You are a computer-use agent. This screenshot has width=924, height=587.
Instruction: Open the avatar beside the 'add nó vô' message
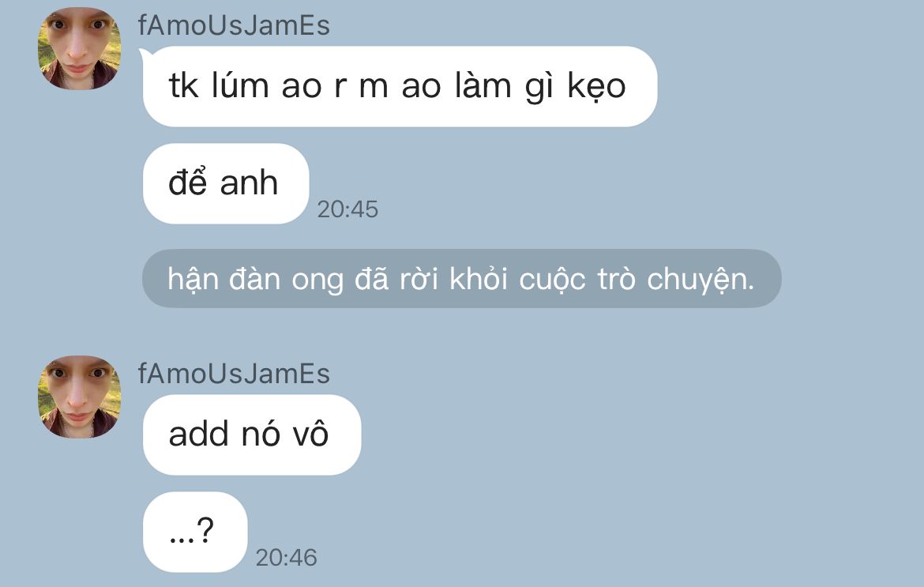(x=79, y=397)
